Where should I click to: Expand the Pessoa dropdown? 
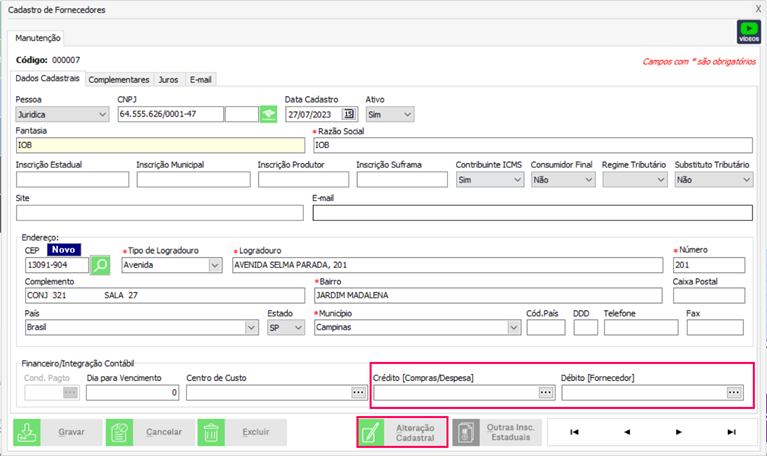(x=102, y=114)
